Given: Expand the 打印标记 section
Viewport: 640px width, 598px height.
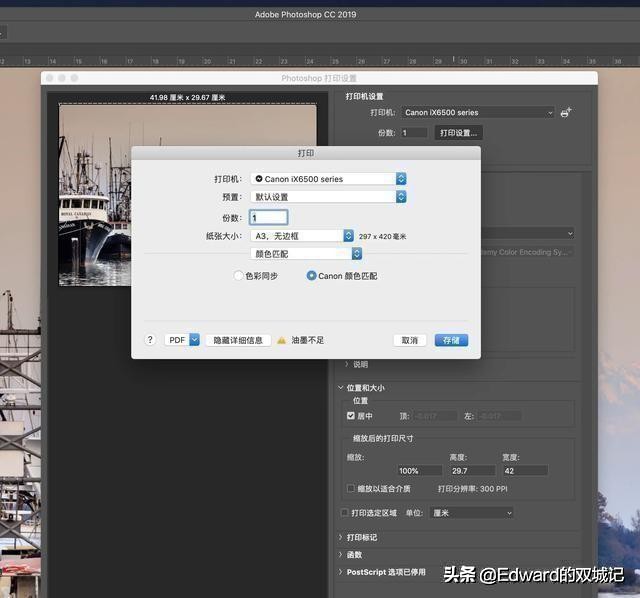Looking at the screenshot, I should (x=341, y=538).
